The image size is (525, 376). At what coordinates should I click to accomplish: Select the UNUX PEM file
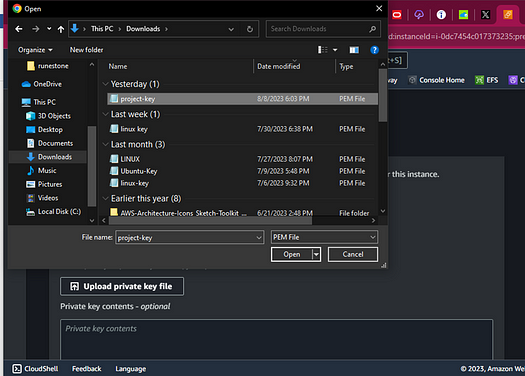point(242,159)
